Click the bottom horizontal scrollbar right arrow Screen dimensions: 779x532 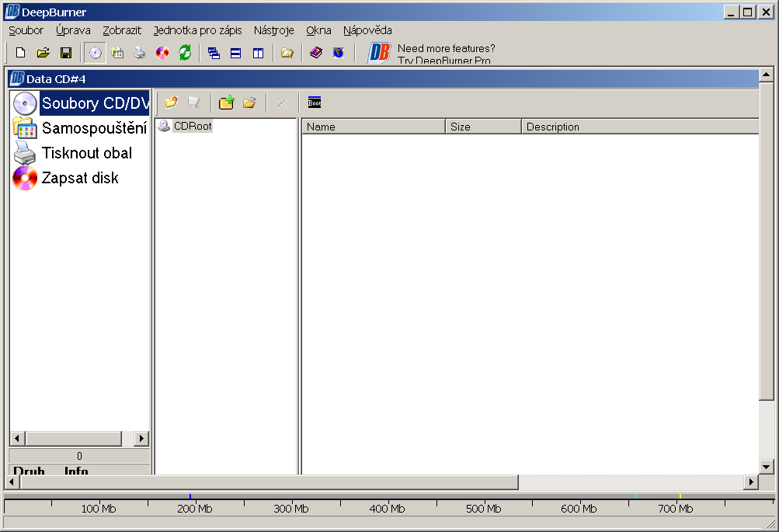tap(750, 482)
